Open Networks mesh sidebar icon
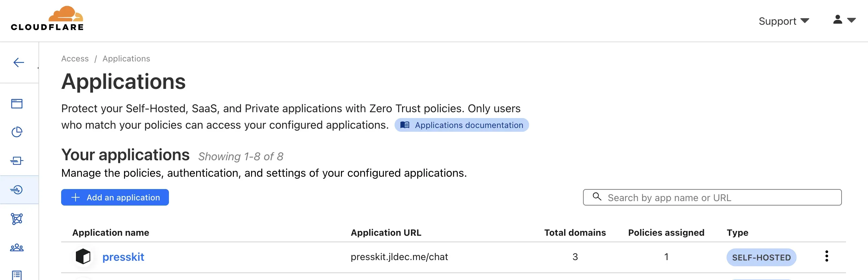Image resolution: width=868 pixels, height=280 pixels. tap(17, 219)
